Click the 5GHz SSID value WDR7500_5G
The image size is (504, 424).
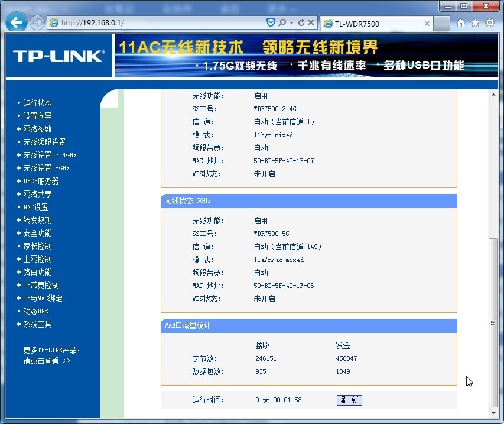272,234
